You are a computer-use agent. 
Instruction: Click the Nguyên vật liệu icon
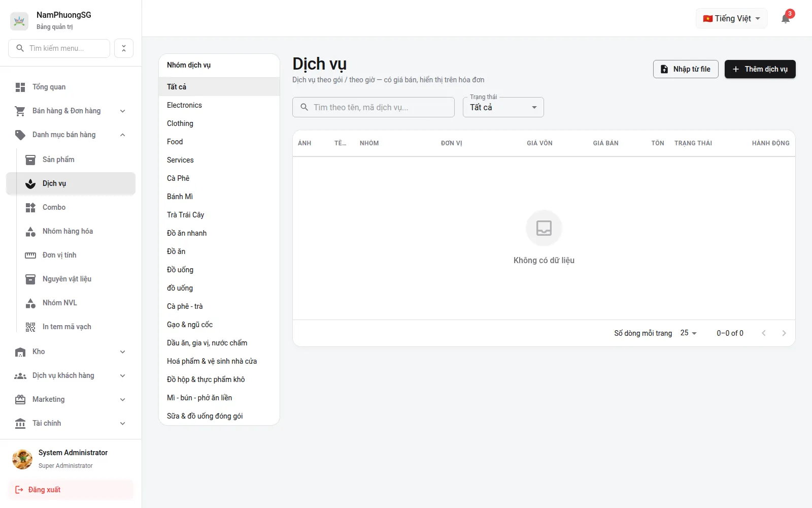coord(30,279)
